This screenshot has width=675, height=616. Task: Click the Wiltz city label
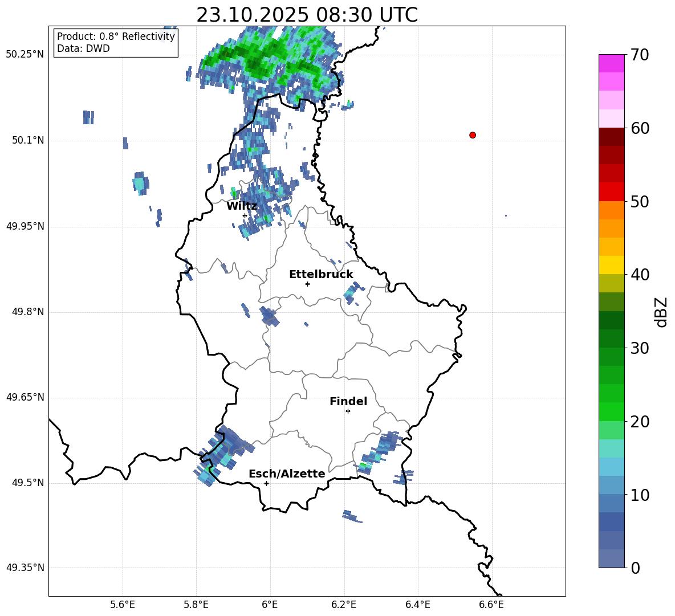[242, 206]
